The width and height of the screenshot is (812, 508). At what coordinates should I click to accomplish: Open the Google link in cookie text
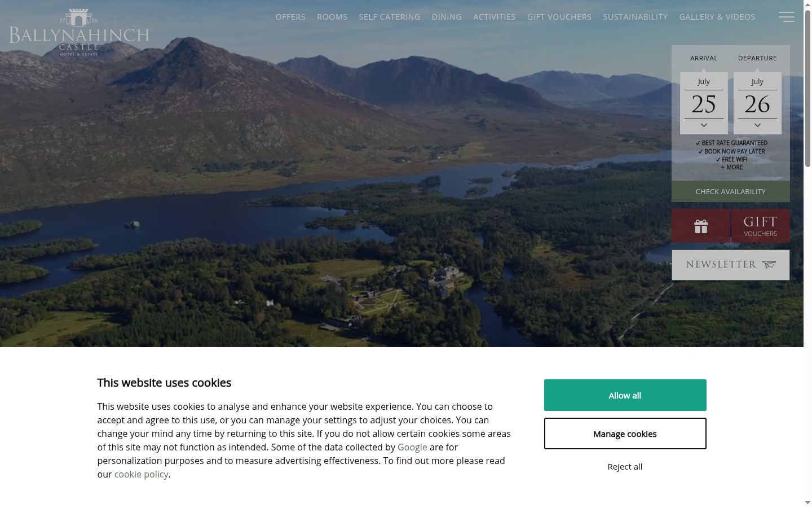(x=412, y=447)
